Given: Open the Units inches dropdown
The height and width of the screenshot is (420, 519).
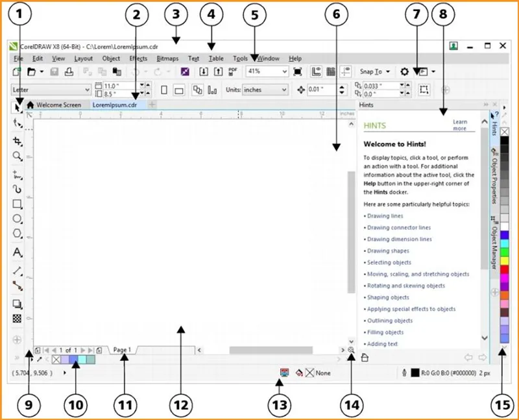Looking at the screenshot, I should click(284, 90).
